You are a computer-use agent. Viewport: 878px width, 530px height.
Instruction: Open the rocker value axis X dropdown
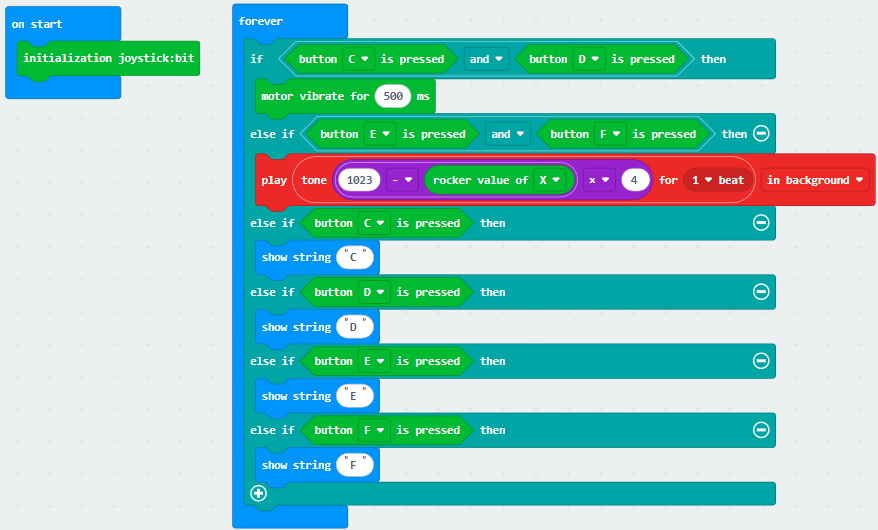tap(548, 180)
